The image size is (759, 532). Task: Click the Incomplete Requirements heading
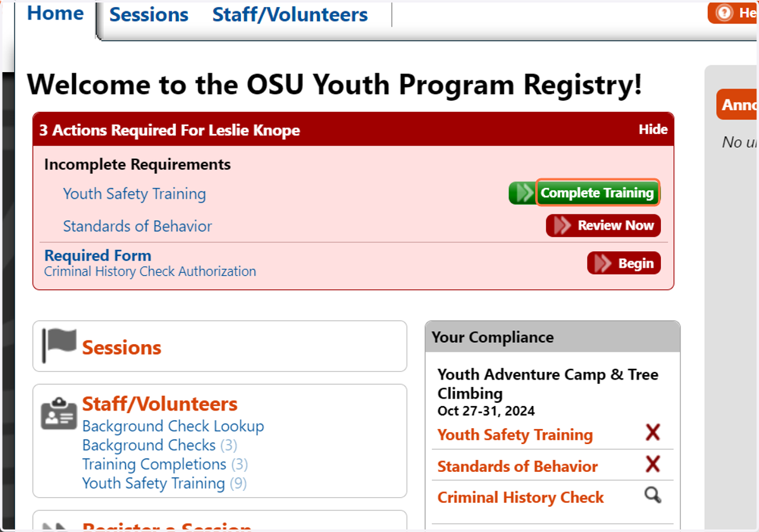pos(137,164)
